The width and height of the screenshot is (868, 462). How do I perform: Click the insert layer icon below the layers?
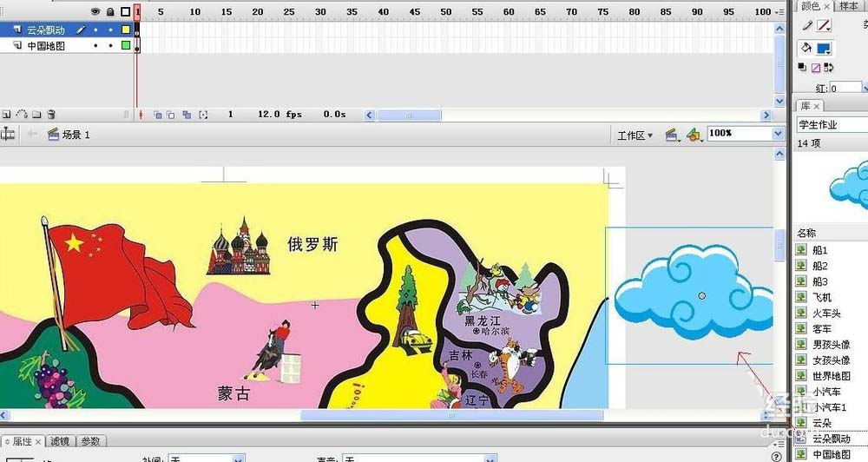click(7, 115)
